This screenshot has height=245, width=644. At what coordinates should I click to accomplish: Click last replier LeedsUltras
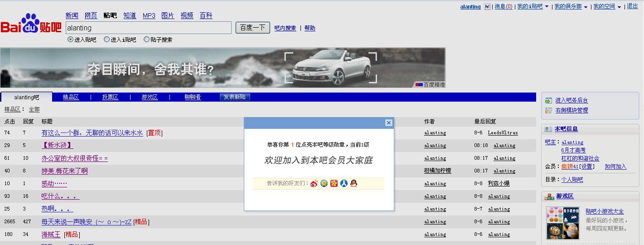pyautogui.click(x=503, y=133)
